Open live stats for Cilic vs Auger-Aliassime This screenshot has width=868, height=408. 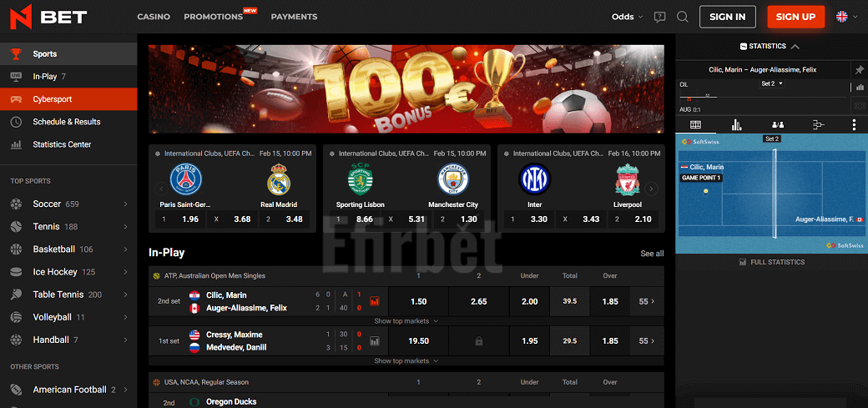[x=375, y=301]
